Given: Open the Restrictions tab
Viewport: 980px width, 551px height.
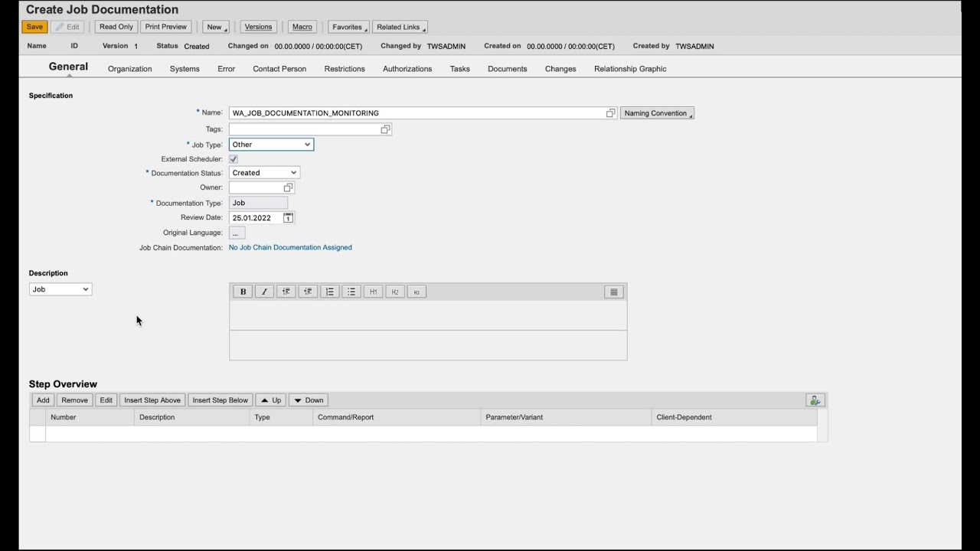Looking at the screenshot, I should (345, 69).
